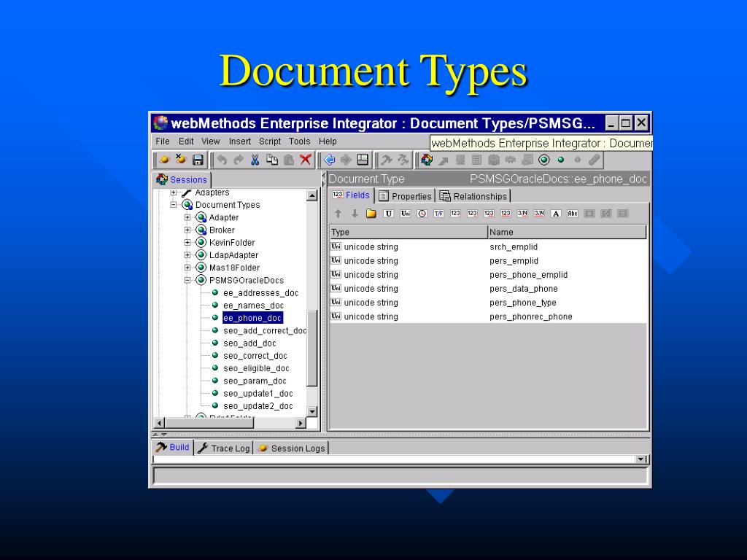
Task: Click the colorful Sessions icon in main toolbar
Action: click(x=427, y=160)
